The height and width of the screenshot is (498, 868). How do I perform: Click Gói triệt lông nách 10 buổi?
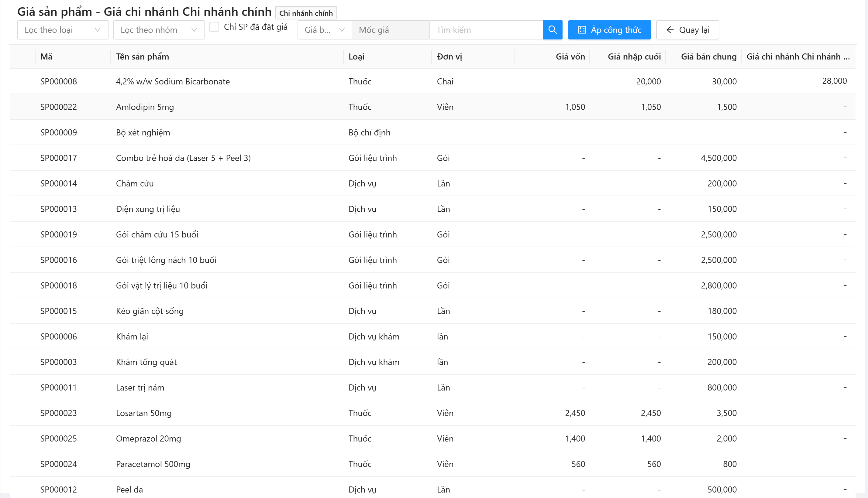point(166,260)
